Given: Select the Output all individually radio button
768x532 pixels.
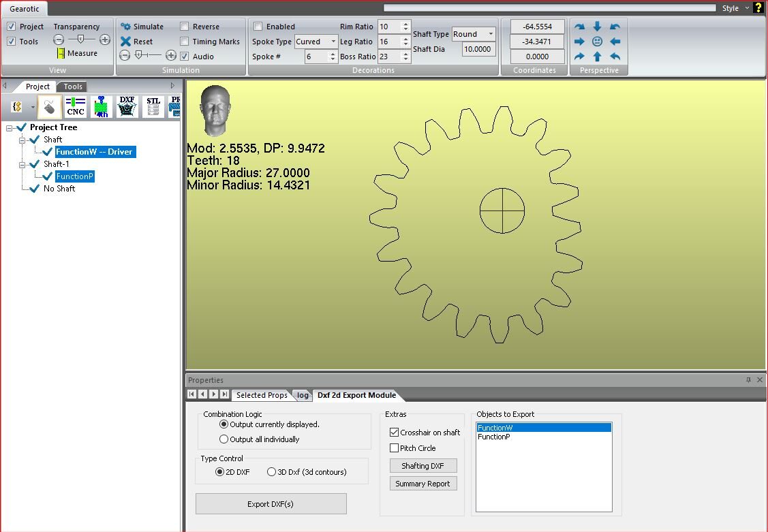Looking at the screenshot, I should click(x=224, y=439).
